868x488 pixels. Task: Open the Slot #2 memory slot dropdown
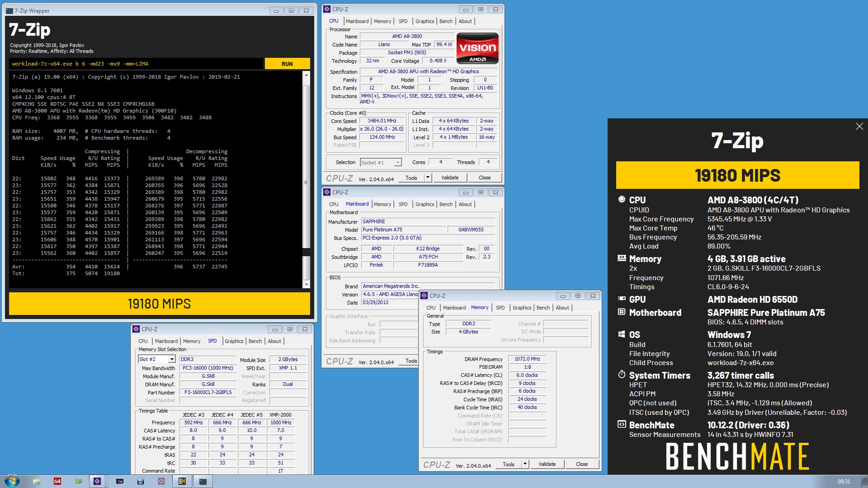[156, 359]
